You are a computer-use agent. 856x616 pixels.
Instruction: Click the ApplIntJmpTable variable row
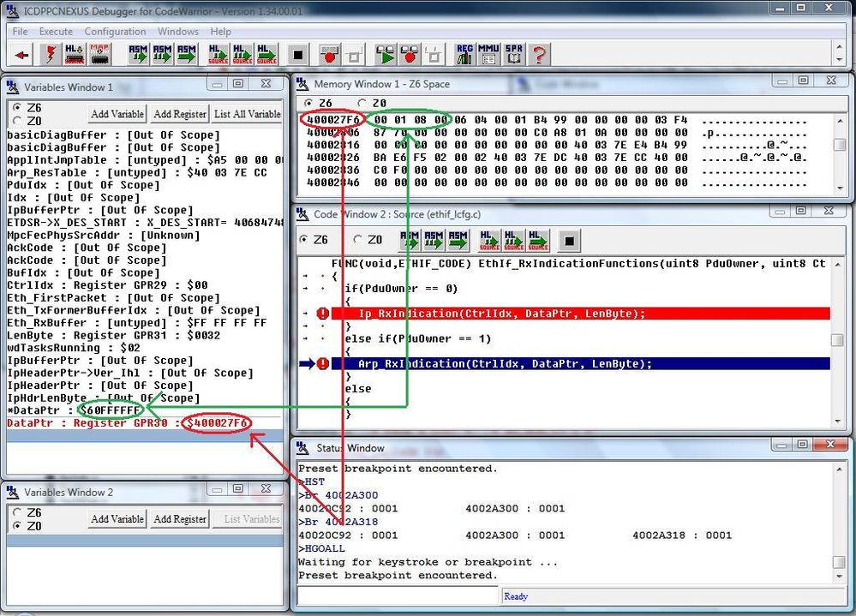coord(145,160)
